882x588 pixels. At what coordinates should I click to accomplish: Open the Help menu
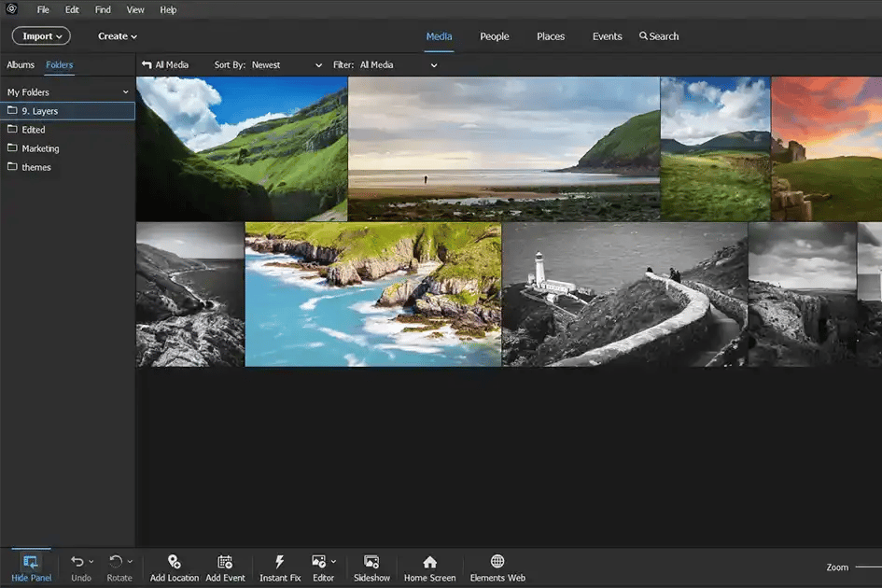coord(168,9)
